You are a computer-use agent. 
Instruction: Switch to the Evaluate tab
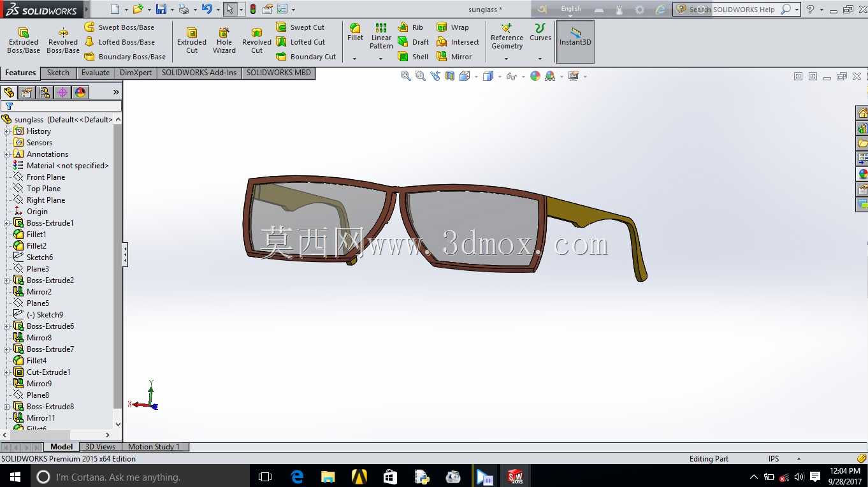point(96,73)
